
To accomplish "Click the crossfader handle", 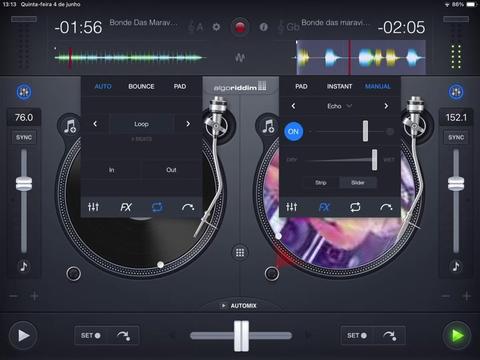I will click(241, 336).
